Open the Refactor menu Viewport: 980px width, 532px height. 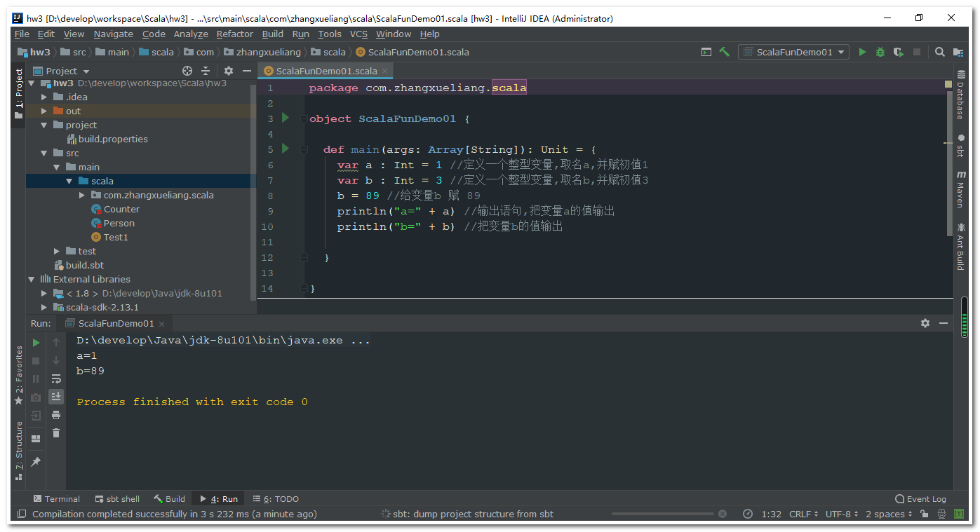pyautogui.click(x=234, y=34)
